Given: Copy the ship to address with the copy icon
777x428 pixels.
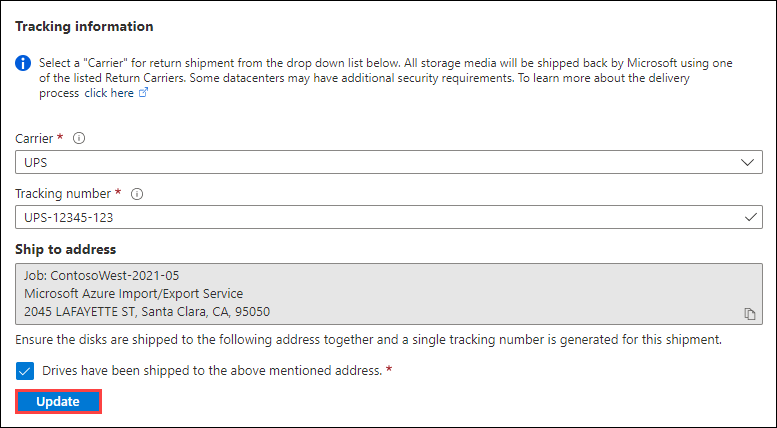Looking at the screenshot, I should click(x=749, y=313).
